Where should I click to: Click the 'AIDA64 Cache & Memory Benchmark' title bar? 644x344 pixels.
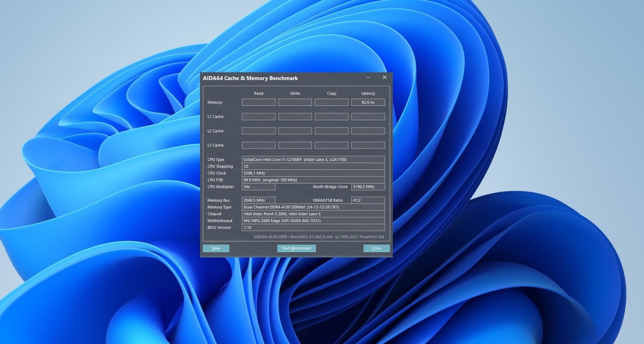(x=250, y=78)
